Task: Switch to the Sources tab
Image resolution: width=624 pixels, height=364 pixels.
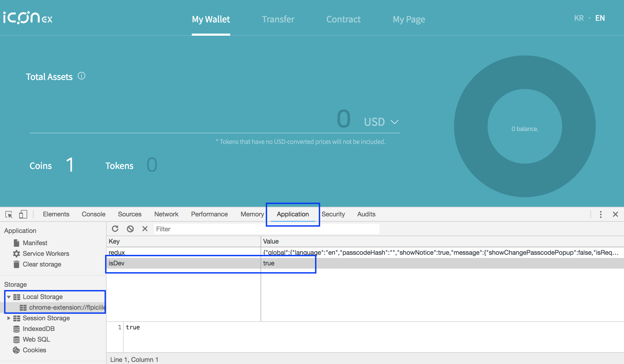Action: tap(130, 214)
